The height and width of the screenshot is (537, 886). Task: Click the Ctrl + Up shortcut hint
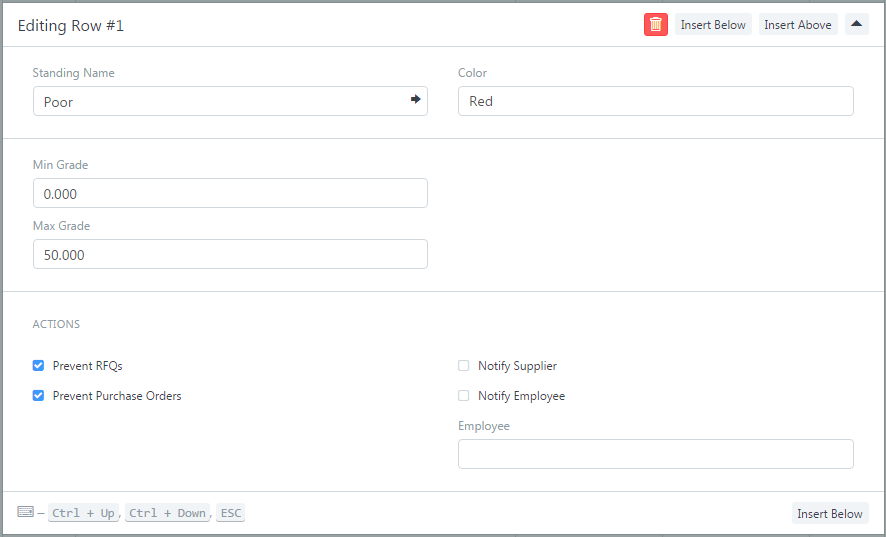[x=83, y=513]
